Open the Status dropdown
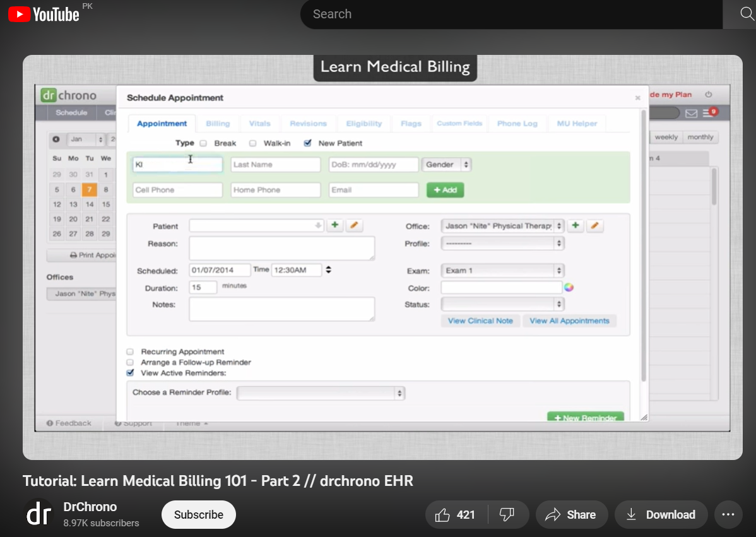 point(502,304)
